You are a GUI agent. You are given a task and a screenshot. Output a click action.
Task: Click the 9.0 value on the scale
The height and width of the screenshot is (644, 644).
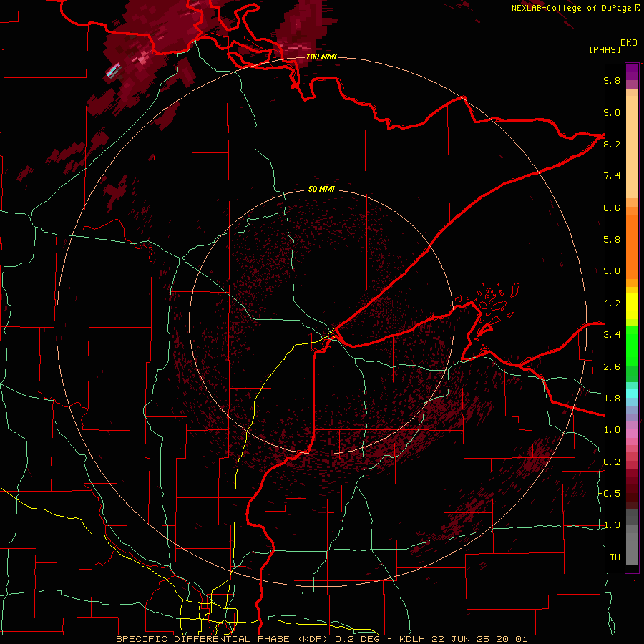tap(612, 112)
